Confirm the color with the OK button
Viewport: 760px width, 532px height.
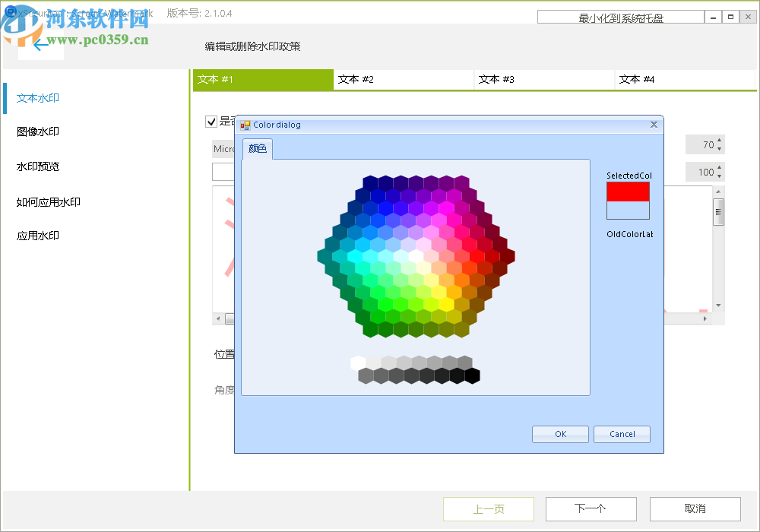(560, 434)
